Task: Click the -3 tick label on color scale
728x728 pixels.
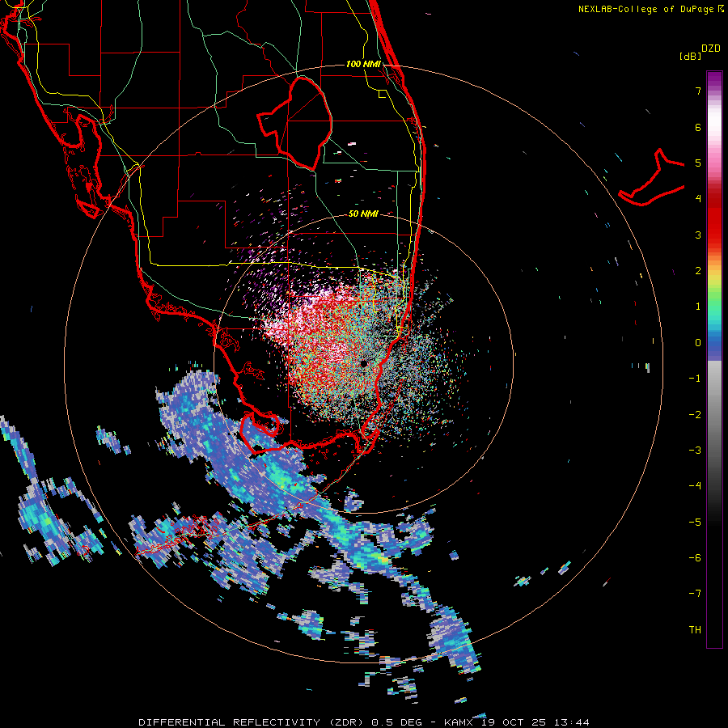Action: click(x=695, y=450)
